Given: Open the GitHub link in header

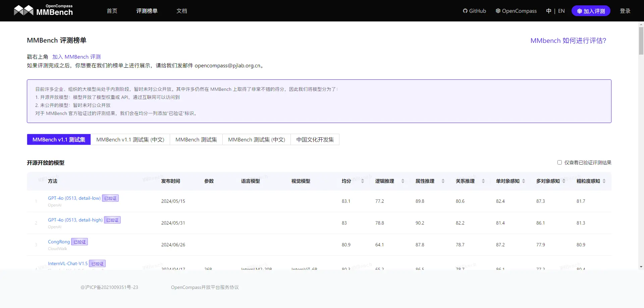Looking at the screenshot, I should 474,11.
